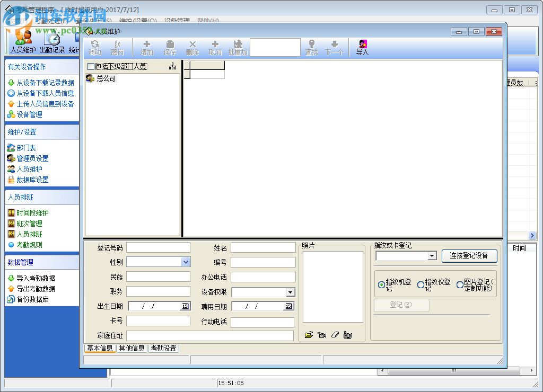
Task: Switch to the 其他信息 tab
Action: [x=132, y=348]
